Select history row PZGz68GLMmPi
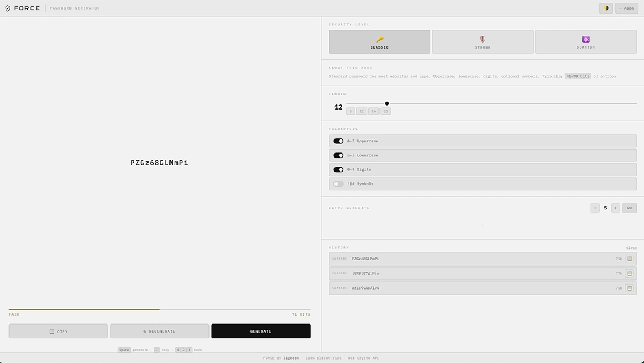Screen dimensions: 644x363 point(482,259)
